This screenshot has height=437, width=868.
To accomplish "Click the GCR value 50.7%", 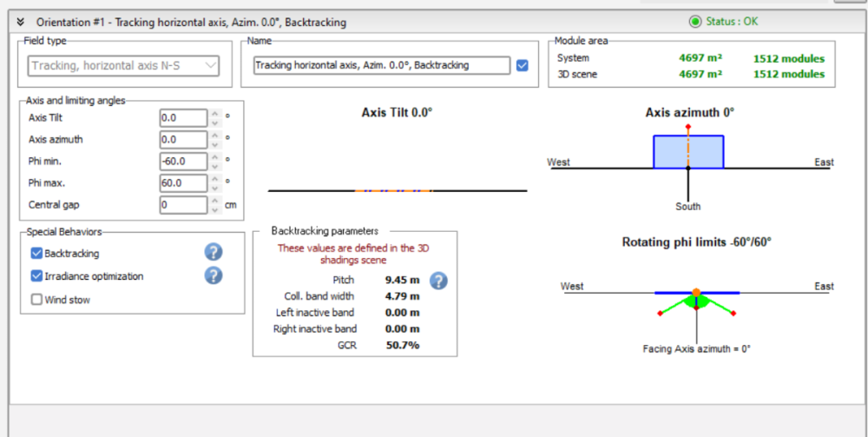I will 403,346.
